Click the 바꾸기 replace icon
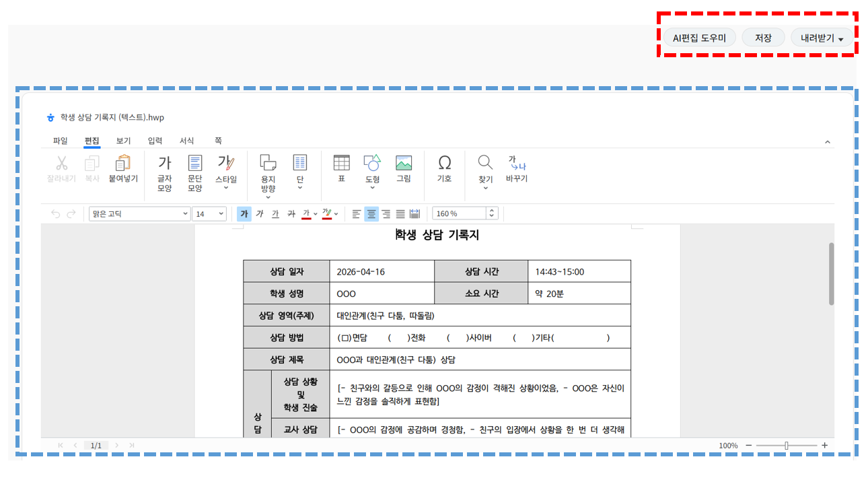 point(517,168)
